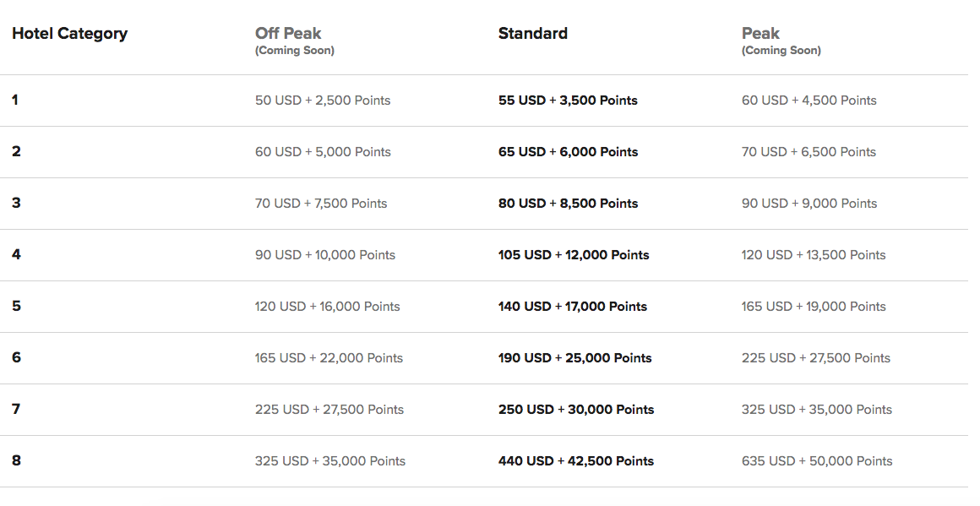980x506 pixels.
Task: Click the Hotel Category column header
Action: [69, 34]
